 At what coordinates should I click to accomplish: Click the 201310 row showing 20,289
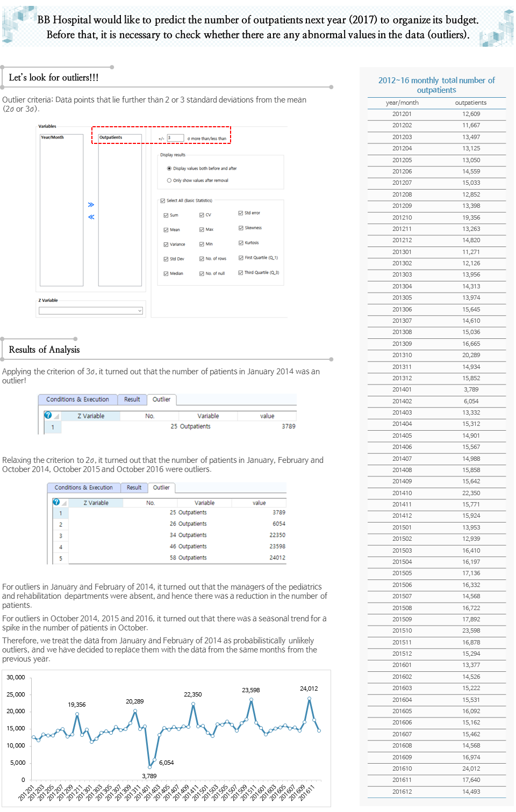(x=436, y=356)
